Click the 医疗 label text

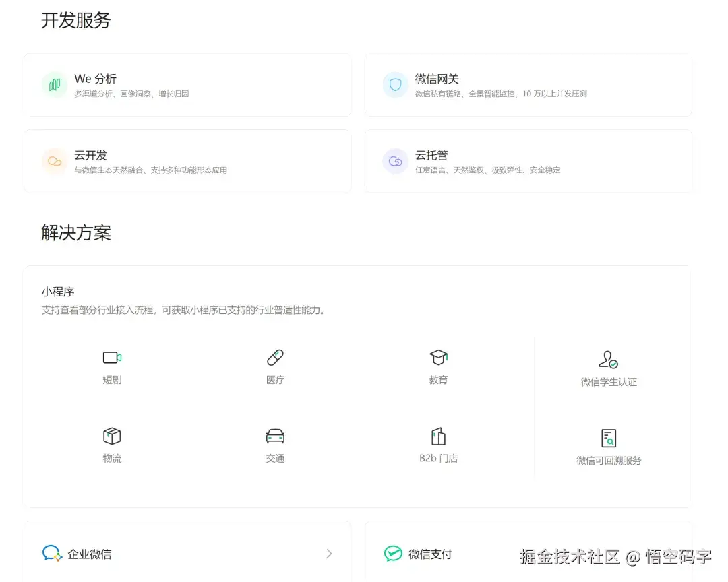point(275,380)
